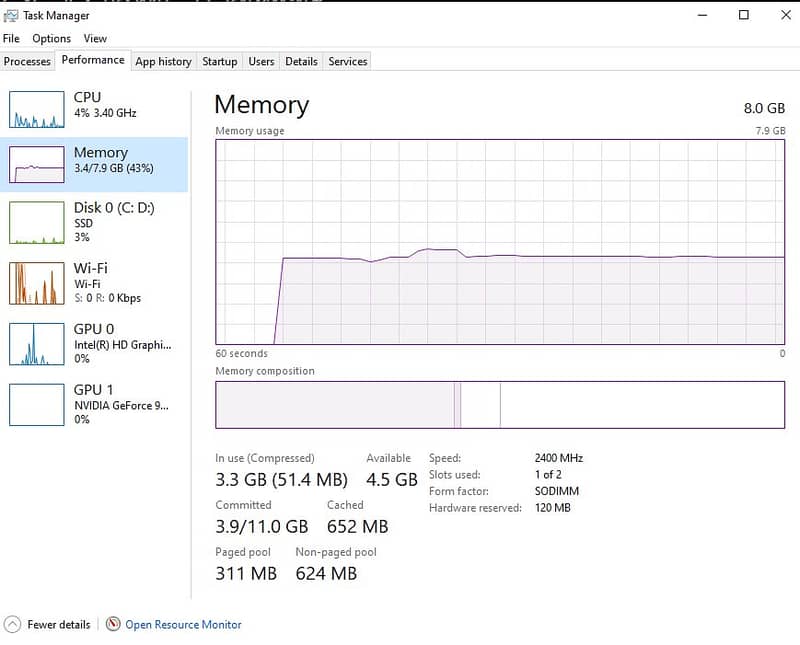This screenshot has width=800, height=645.
Task: Click the Committed value 3.9/11.0 GB
Action: [x=262, y=527]
